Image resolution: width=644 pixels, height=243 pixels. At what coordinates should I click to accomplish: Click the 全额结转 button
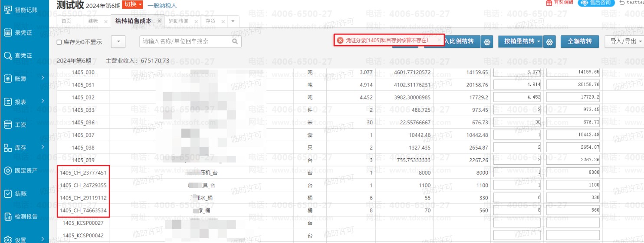[579, 41]
